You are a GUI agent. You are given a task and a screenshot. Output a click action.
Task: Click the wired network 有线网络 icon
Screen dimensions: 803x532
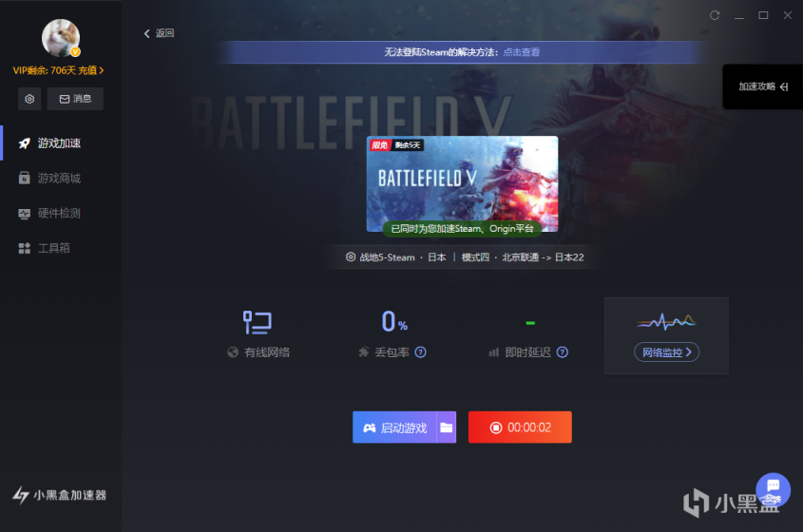pos(258,322)
